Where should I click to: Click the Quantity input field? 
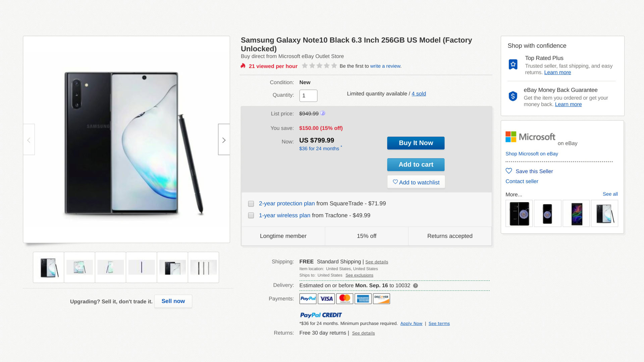[308, 96]
